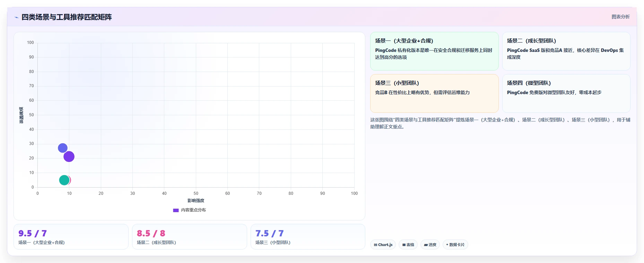
Task: Click the 数据卡片 tag
Action: (455, 245)
